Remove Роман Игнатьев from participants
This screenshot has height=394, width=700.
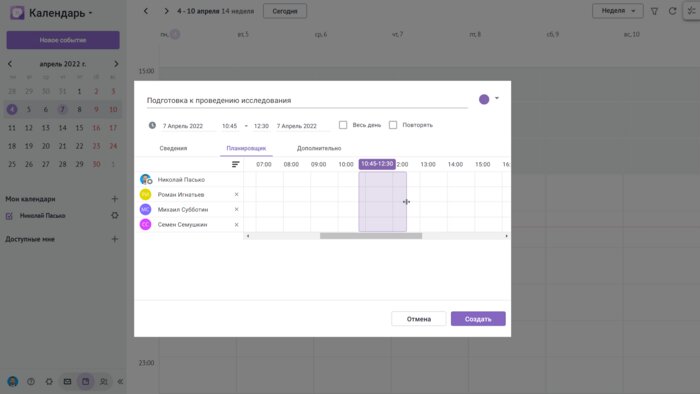237,195
